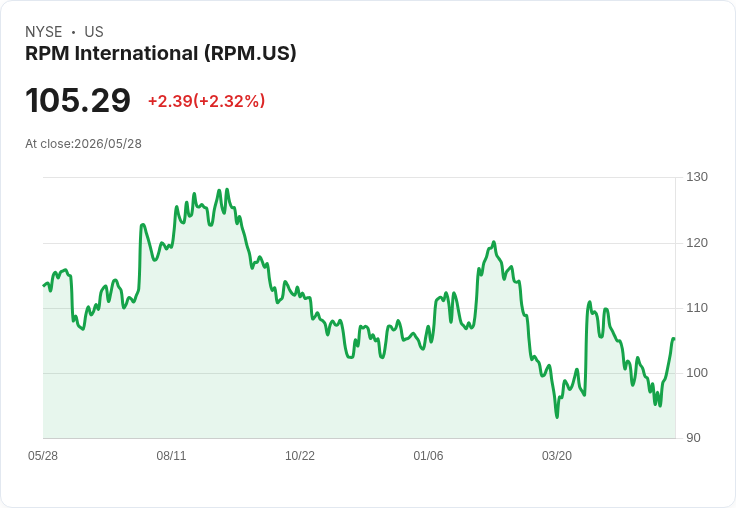Screen dimensions: 736x508
Task: Click the 05/28 x-axis date label
Action: click(43, 456)
